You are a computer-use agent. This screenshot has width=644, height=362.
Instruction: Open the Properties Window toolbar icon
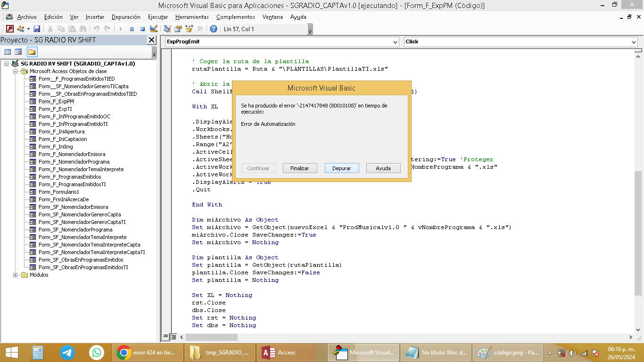(x=178, y=29)
